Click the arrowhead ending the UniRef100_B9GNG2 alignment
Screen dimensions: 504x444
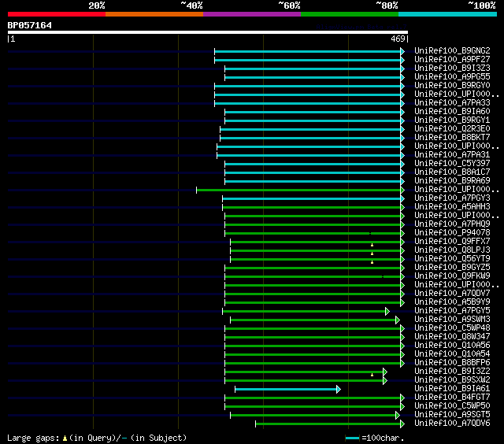[x=402, y=51]
